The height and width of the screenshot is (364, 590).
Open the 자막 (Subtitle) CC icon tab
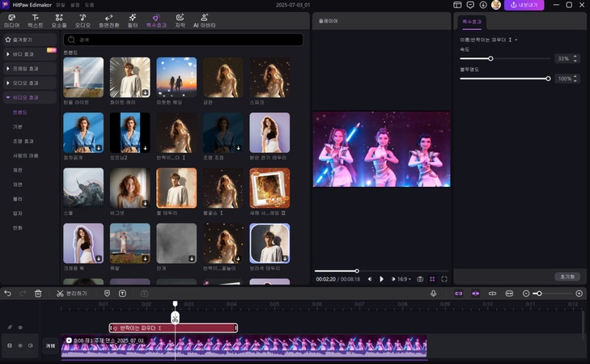tap(180, 21)
